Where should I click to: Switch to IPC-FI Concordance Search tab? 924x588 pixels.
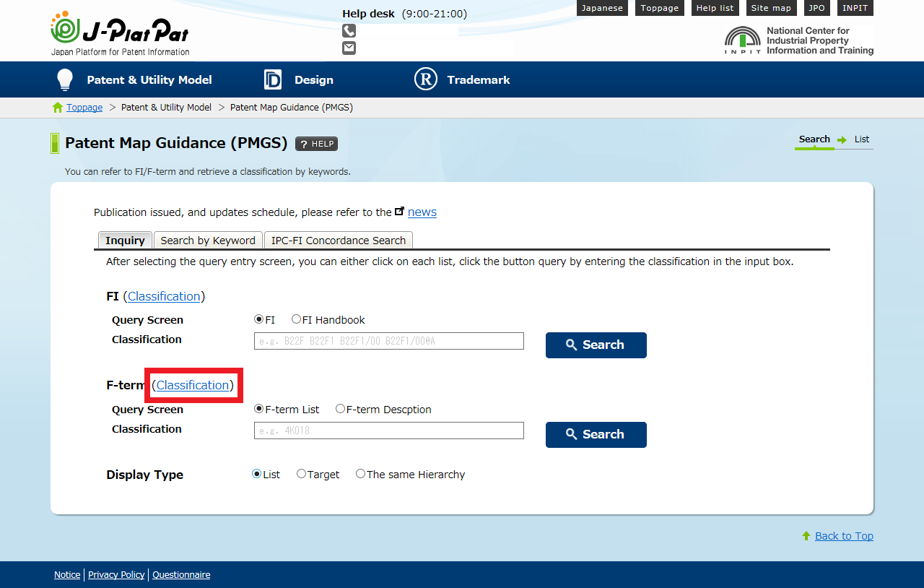click(x=339, y=241)
